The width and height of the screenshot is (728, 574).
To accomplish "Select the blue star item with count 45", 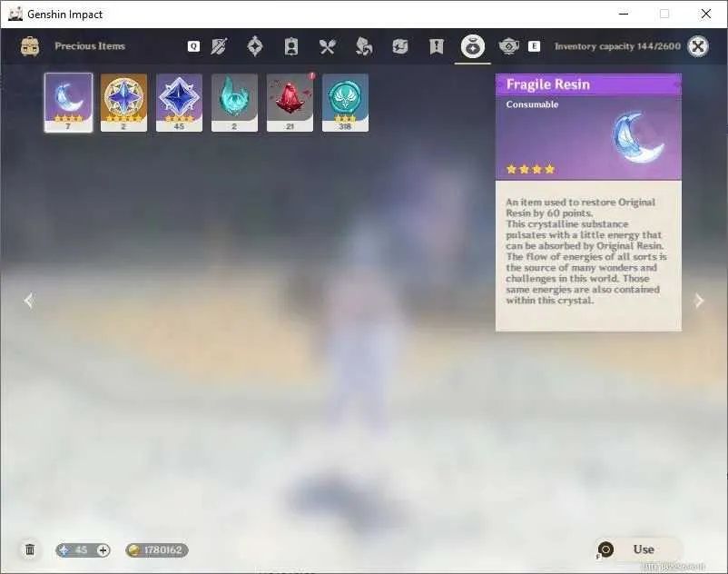I will [179, 103].
